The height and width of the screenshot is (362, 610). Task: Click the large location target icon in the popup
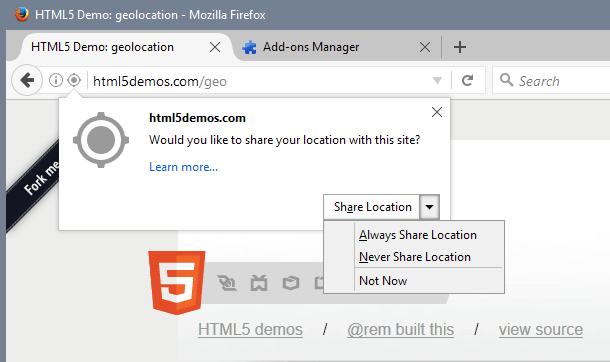(x=101, y=140)
